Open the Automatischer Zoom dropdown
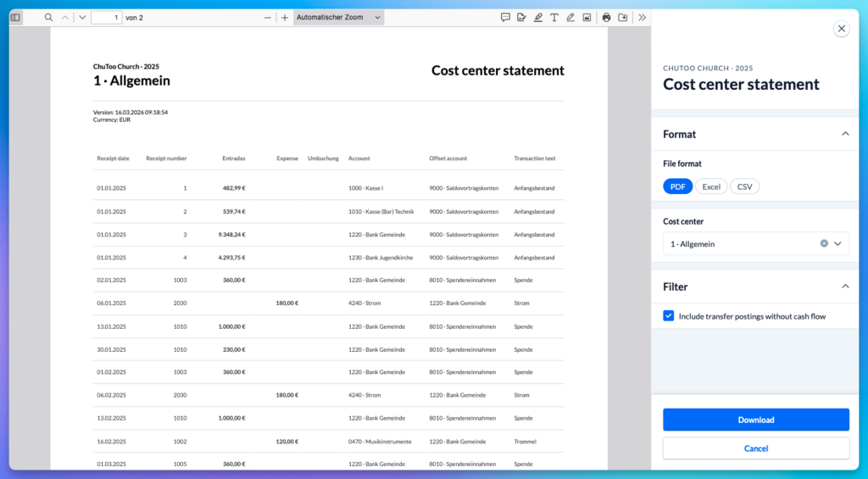 coord(338,18)
